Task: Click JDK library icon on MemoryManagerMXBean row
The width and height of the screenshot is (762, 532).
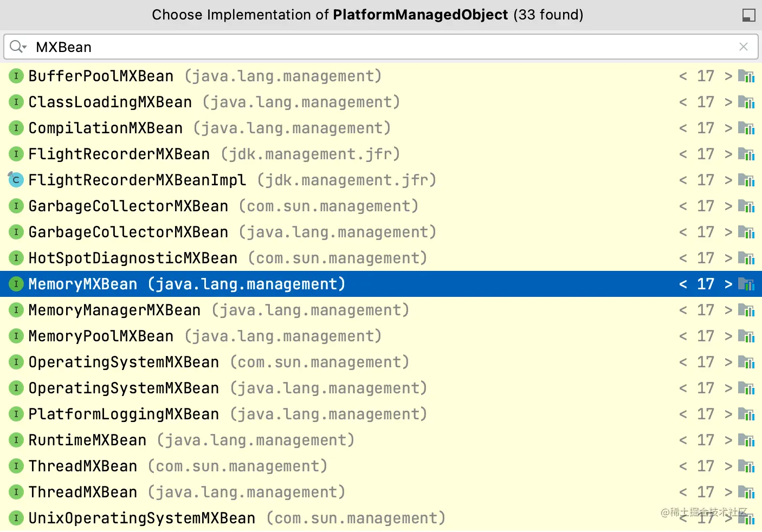Action: [746, 310]
